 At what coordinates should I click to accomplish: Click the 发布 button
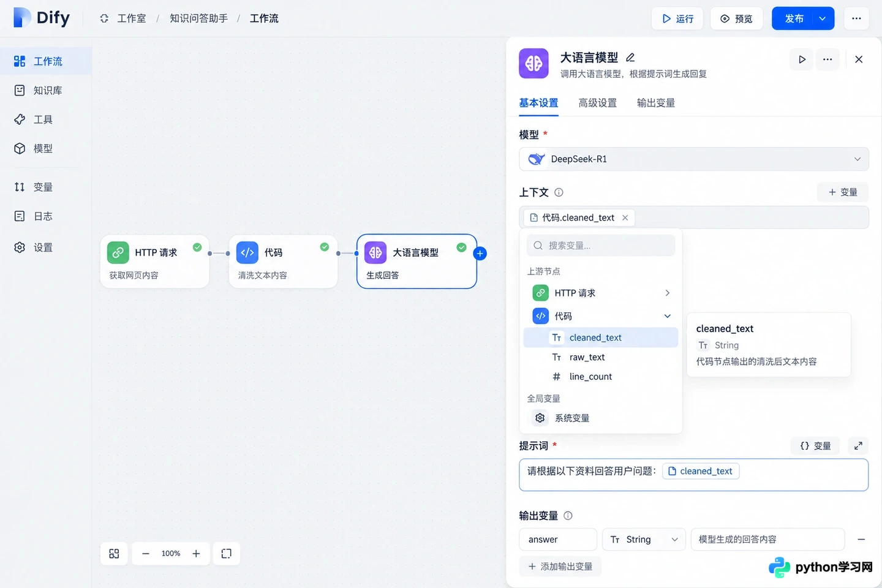point(793,18)
